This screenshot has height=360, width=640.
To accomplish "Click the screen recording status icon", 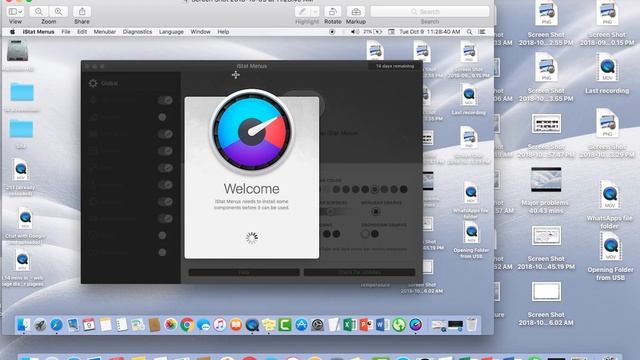I will tap(332, 32).
